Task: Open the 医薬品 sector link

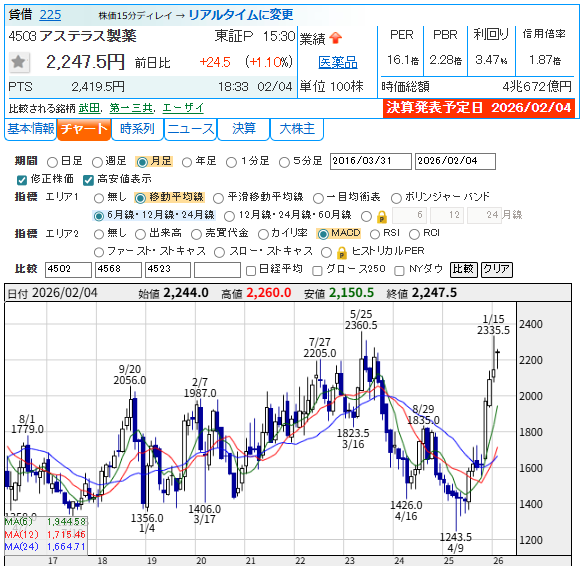Action: [338, 62]
